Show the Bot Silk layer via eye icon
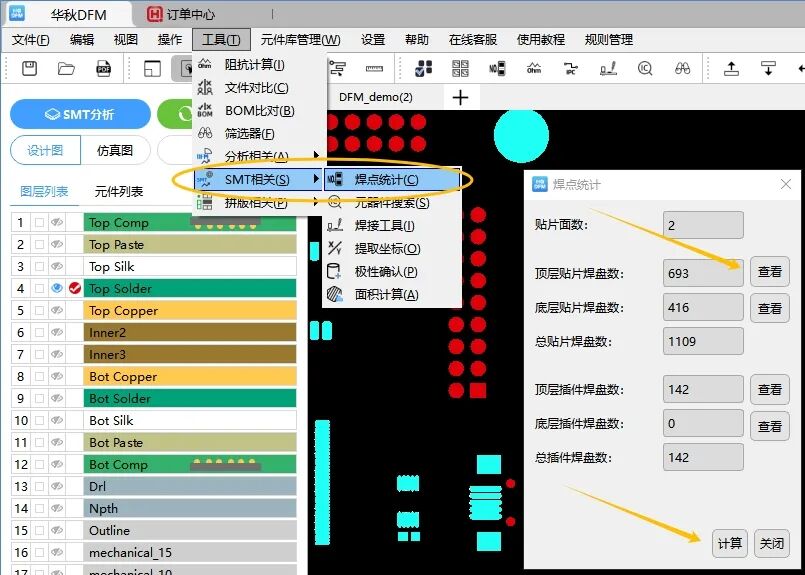 (x=57, y=420)
